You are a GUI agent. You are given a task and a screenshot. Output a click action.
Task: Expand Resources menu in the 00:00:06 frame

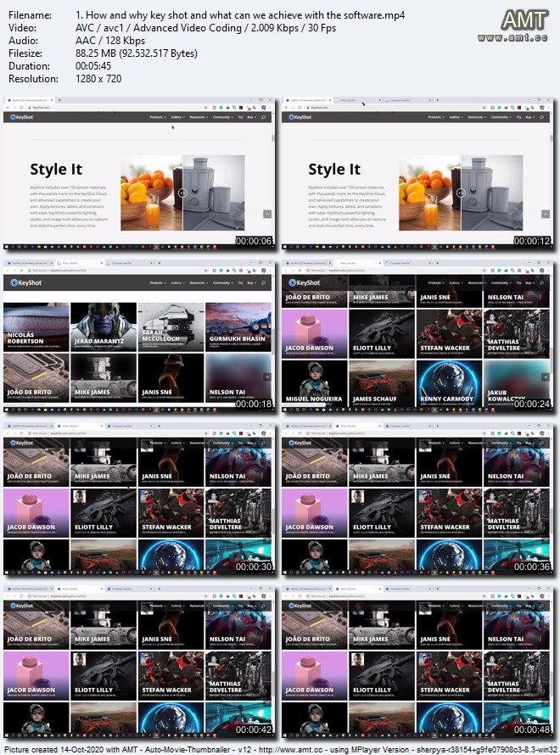[199, 117]
